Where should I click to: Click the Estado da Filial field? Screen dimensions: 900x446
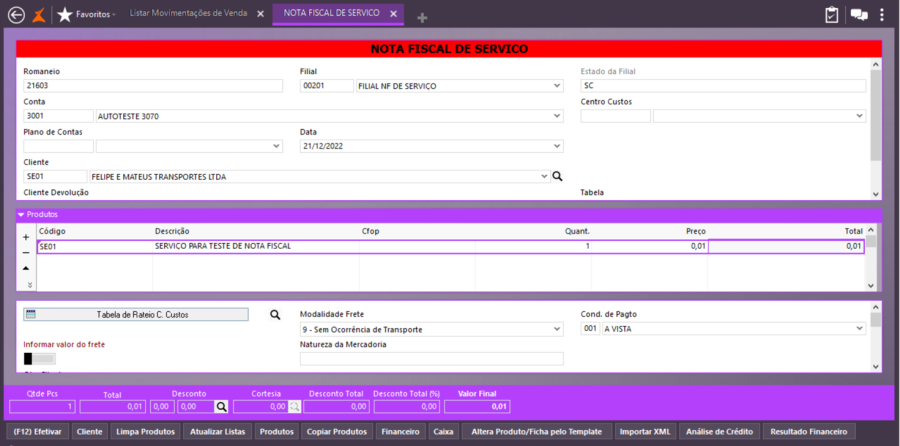723,86
